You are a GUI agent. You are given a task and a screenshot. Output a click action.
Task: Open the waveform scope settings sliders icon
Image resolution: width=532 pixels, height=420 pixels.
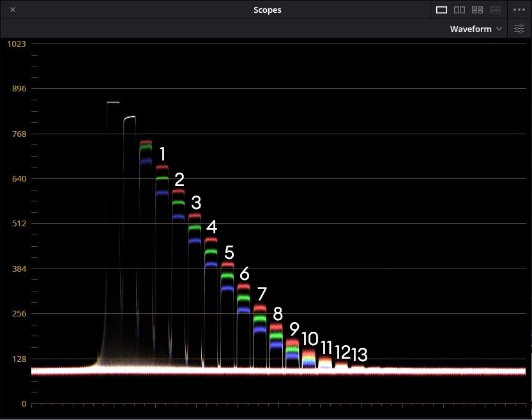pyautogui.click(x=519, y=29)
